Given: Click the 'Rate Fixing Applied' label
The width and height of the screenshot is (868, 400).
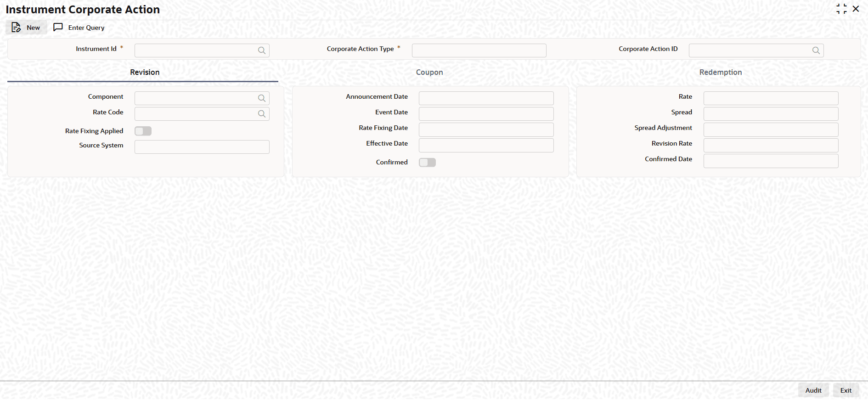Looking at the screenshot, I should point(94,131).
